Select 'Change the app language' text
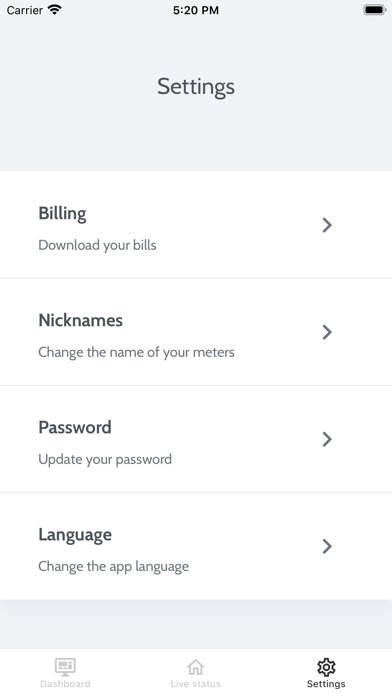The image size is (392, 696). pos(113,566)
